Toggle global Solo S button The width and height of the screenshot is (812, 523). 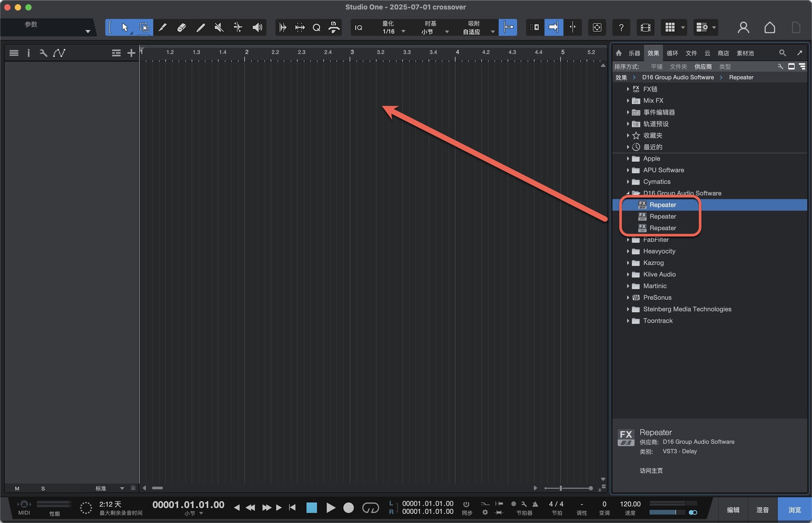click(43, 488)
